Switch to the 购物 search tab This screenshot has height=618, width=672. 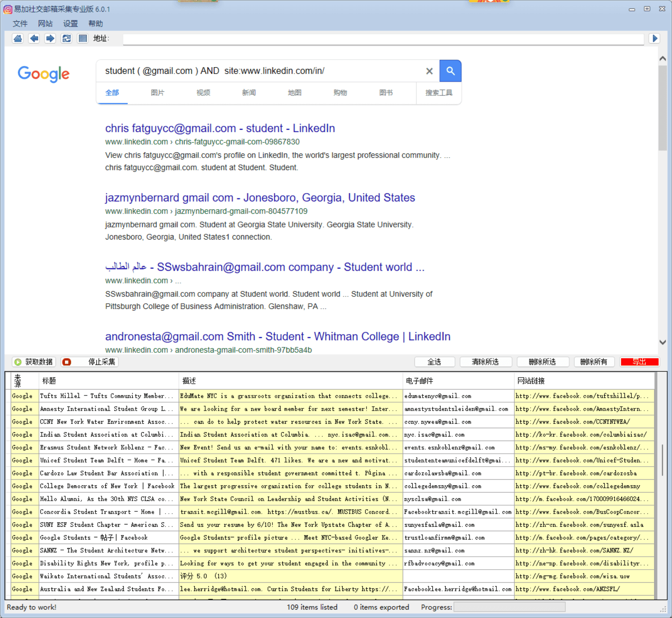[x=340, y=93]
